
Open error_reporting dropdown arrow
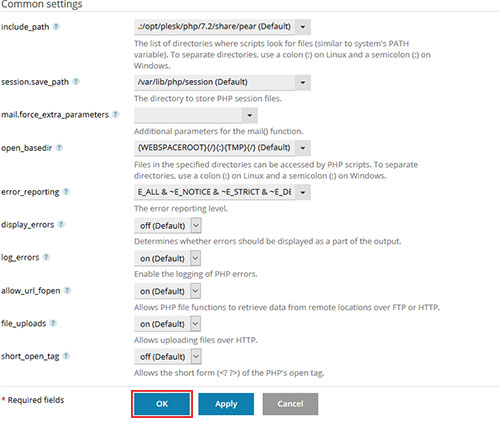click(303, 192)
